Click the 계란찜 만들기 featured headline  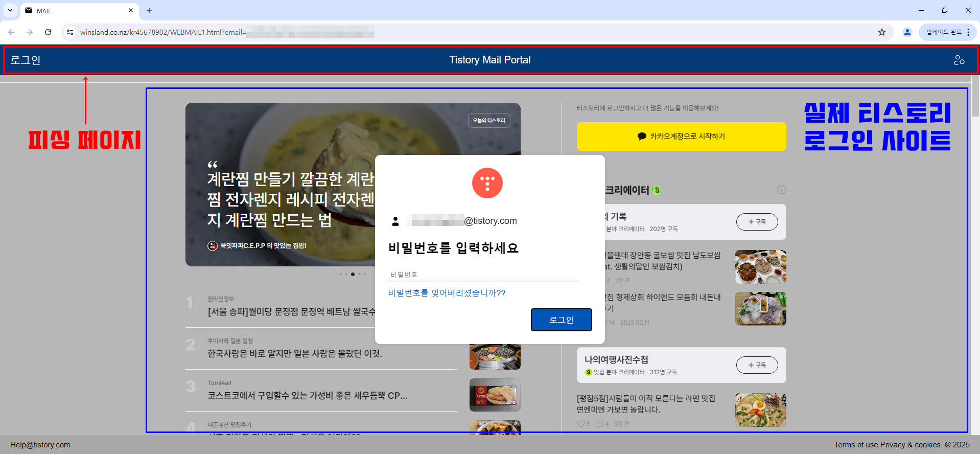(291, 199)
